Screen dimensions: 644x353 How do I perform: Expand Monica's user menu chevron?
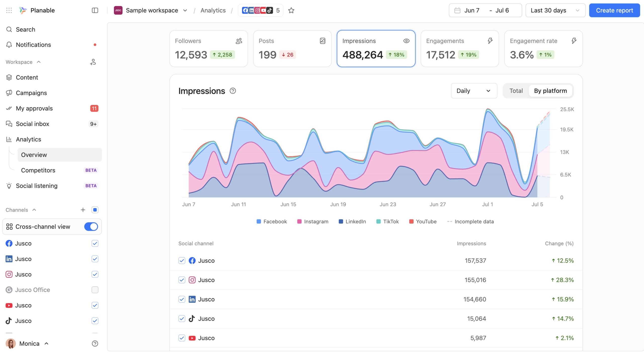(x=46, y=343)
